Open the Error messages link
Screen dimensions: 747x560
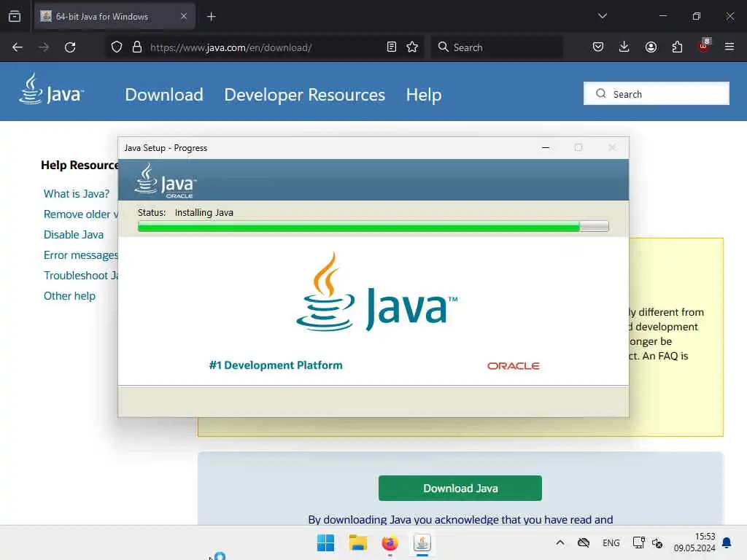pyautogui.click(x=80, y=255)
